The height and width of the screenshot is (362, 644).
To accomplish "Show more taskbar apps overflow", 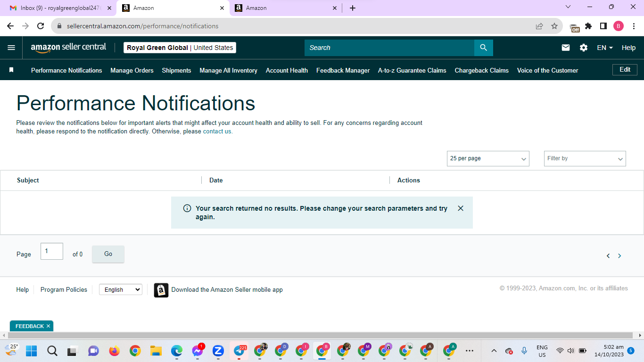I will point(470,351).
